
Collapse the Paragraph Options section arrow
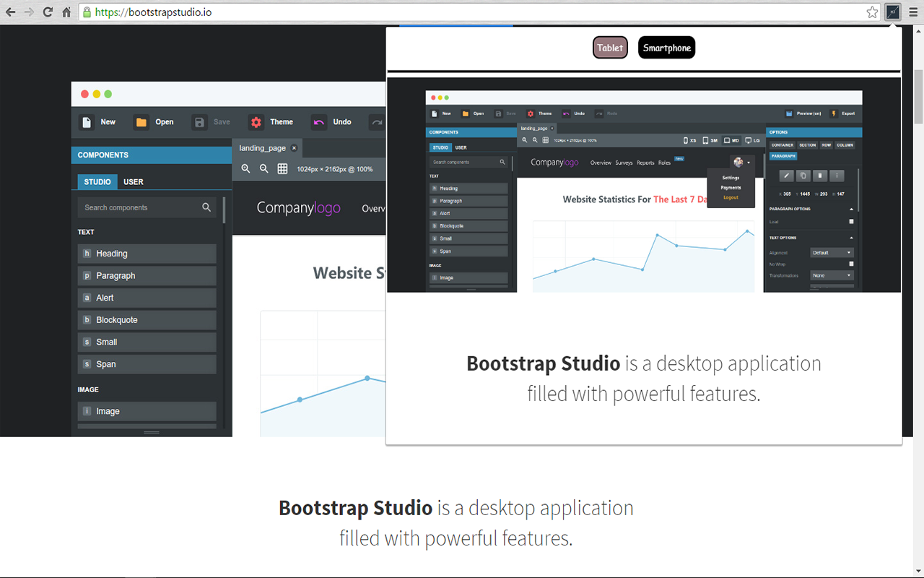[x=851, y=209]
